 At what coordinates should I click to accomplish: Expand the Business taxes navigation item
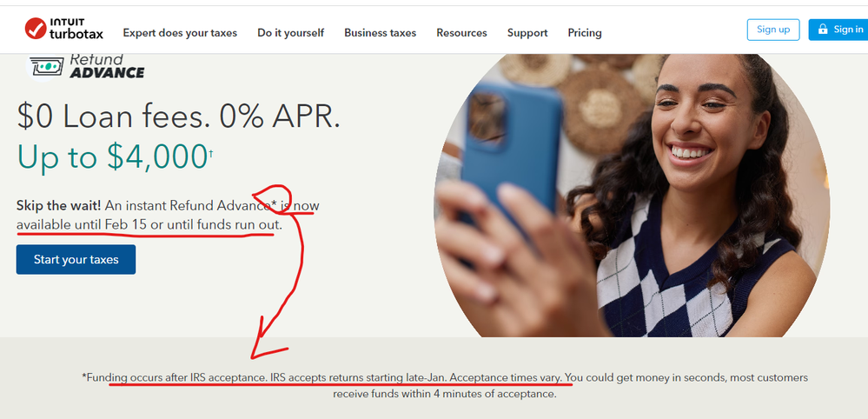pos(381,33)
